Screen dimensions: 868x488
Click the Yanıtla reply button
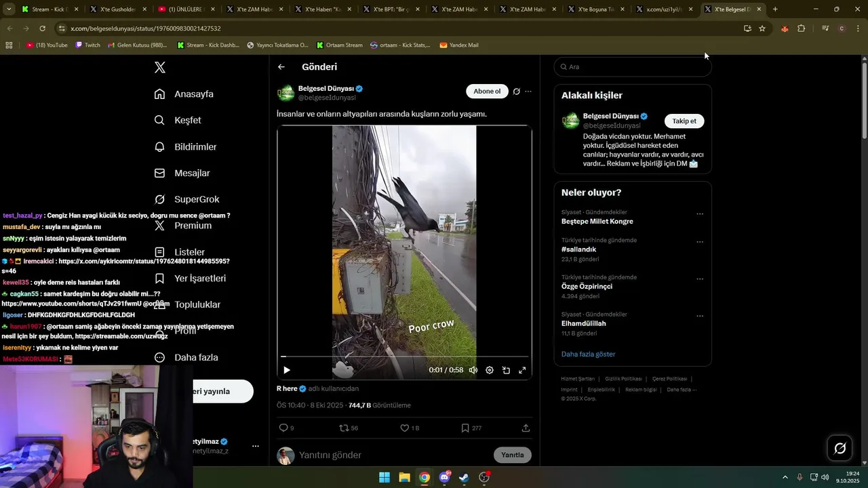pos(512,455)
